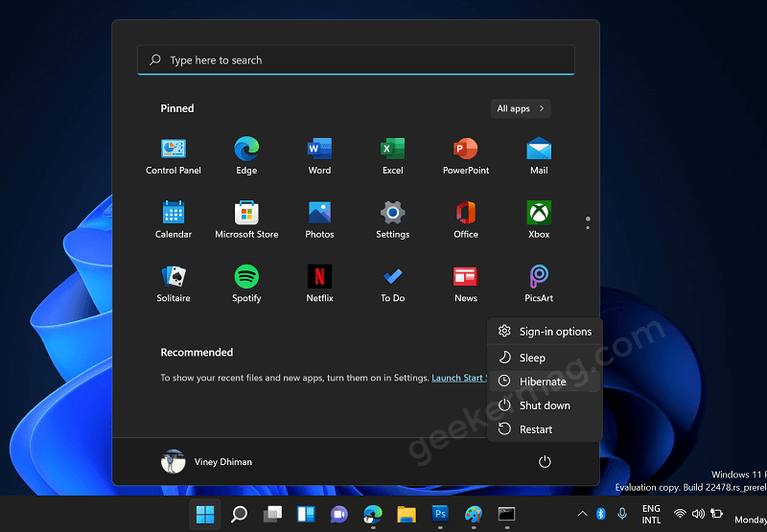Open Chat from the taskbar
The image size is (767, 532).
pyautogui.click(x=339, y=515)
